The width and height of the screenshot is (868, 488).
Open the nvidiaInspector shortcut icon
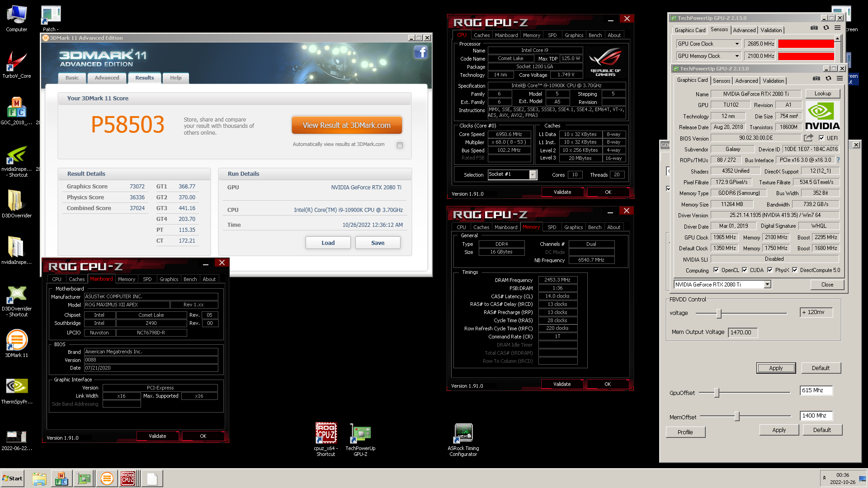click(x=16, y=160)
